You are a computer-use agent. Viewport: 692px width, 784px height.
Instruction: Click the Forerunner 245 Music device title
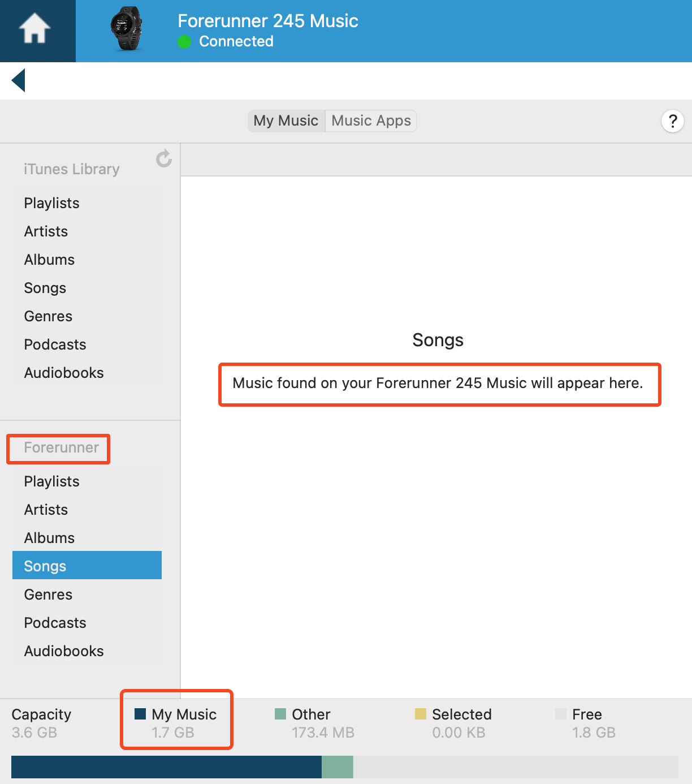[268, 21]
